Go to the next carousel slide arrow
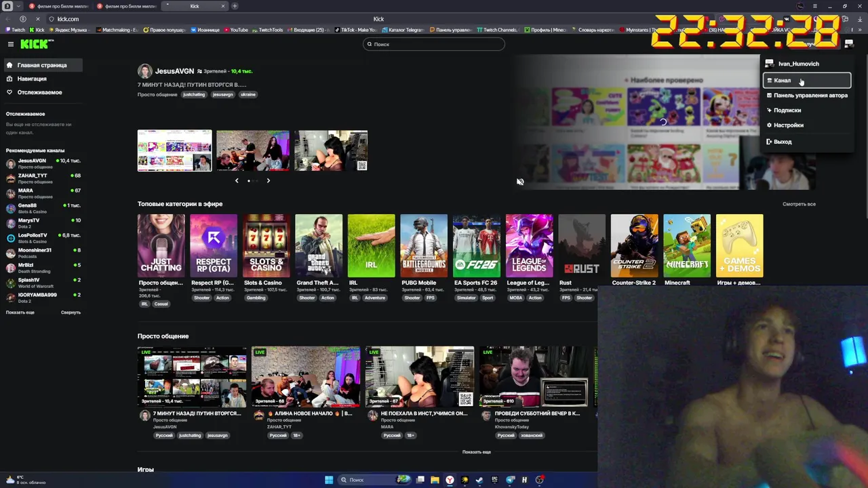The image size is (868, 488). coord(268,180)
